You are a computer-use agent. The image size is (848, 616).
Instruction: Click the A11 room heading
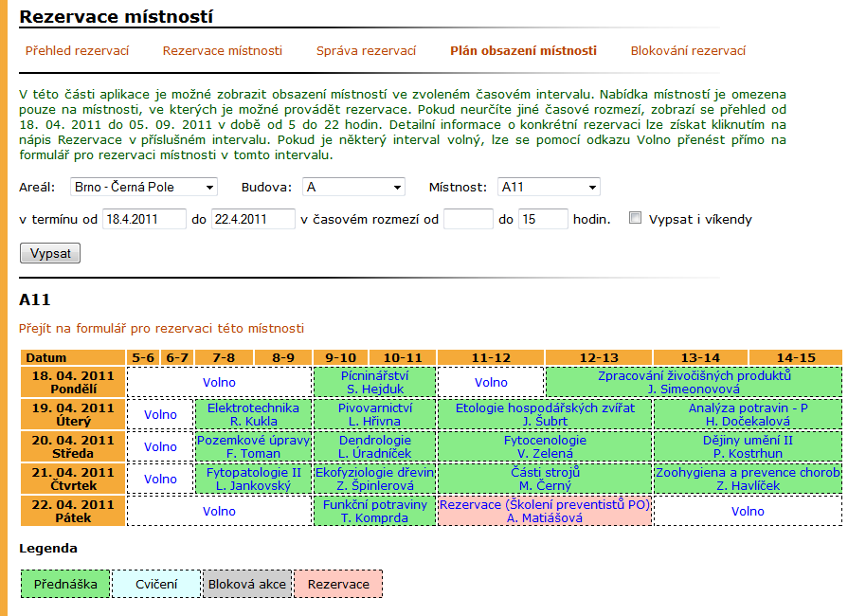pyautogui.click(x=35, y=299)
